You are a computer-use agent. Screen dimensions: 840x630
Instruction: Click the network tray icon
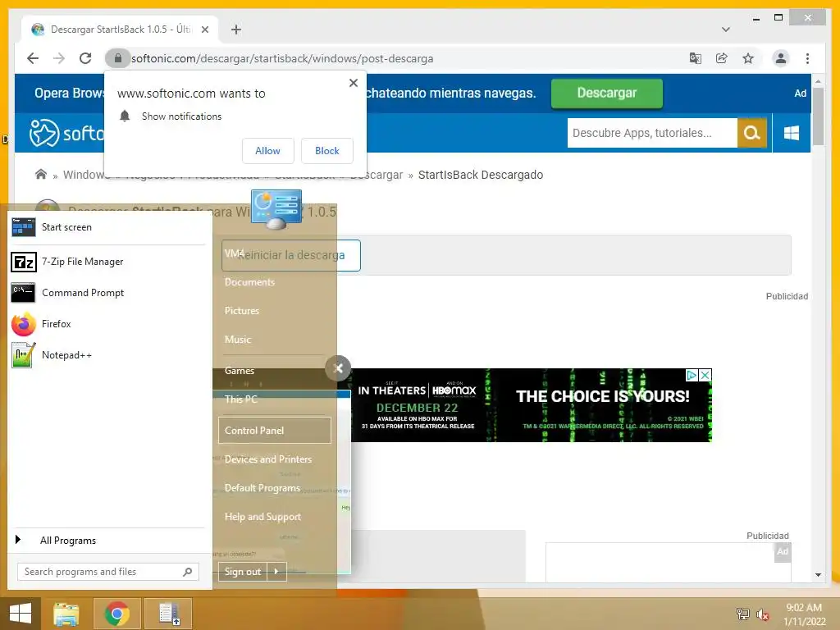pyautogui.click(x=743, y=614)
